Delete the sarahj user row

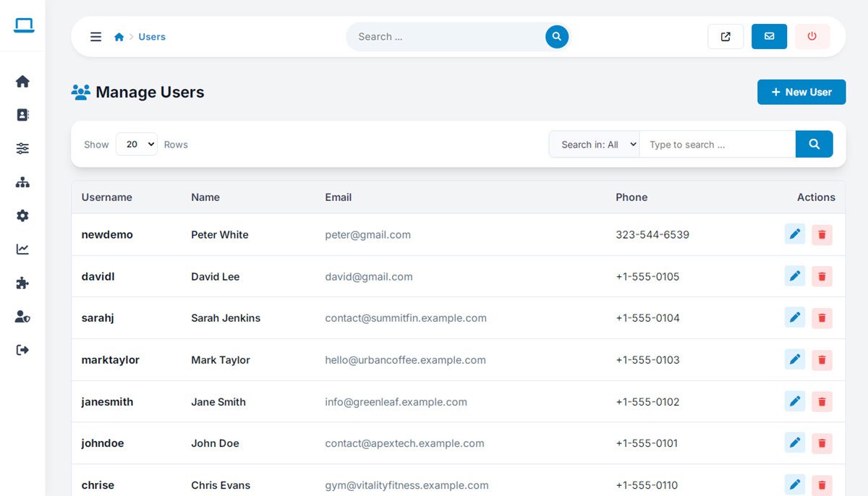[x=822, y=318]
